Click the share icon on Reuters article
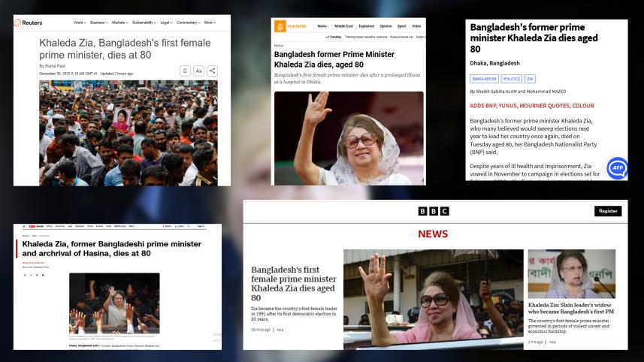 click(213, 71)
